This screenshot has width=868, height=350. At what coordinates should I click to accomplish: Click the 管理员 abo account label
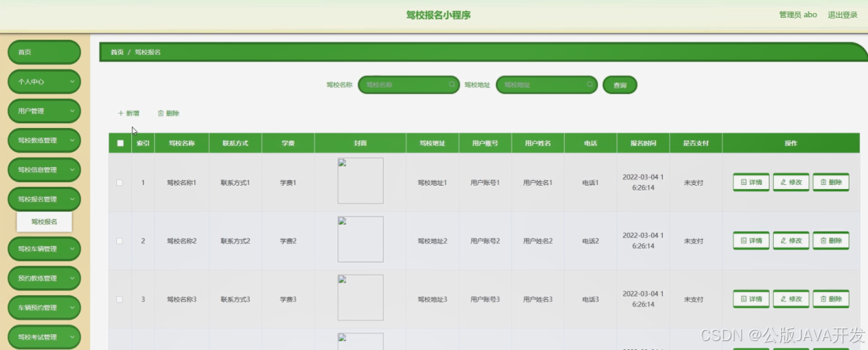[798, 14]
